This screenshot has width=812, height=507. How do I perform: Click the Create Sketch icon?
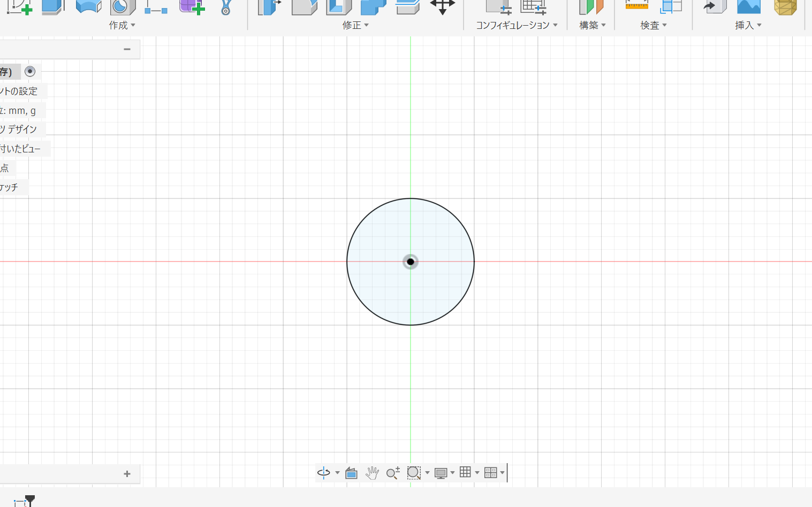tap(19, 6)
